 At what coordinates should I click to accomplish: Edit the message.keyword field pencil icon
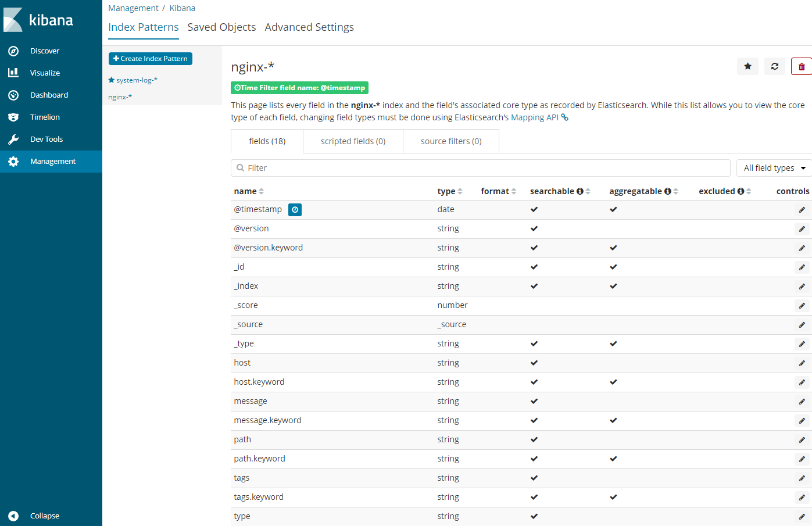coord(802,421)
